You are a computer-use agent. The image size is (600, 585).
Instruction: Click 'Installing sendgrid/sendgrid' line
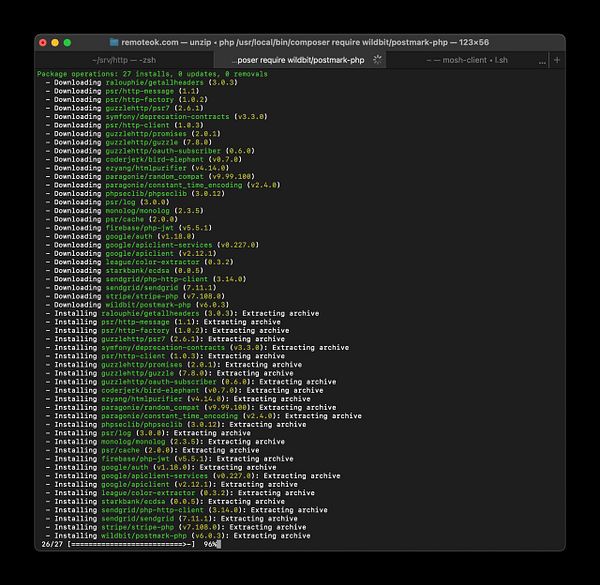172,518
